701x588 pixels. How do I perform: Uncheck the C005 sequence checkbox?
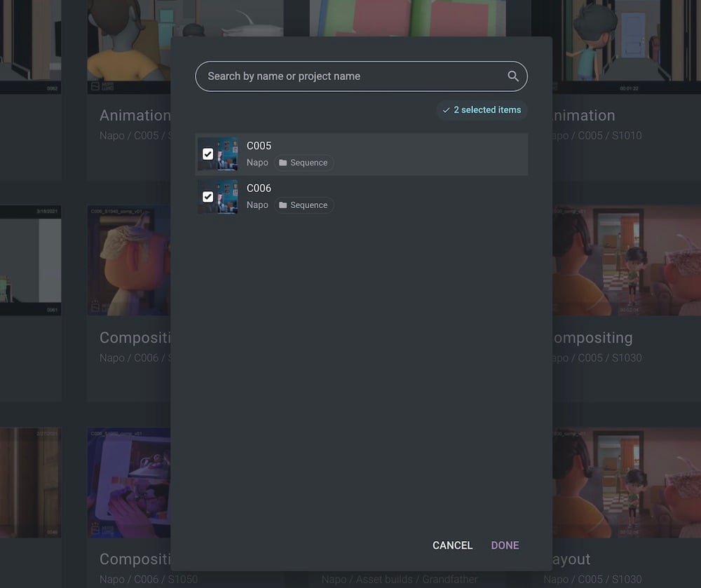click(x=207, y=154)
